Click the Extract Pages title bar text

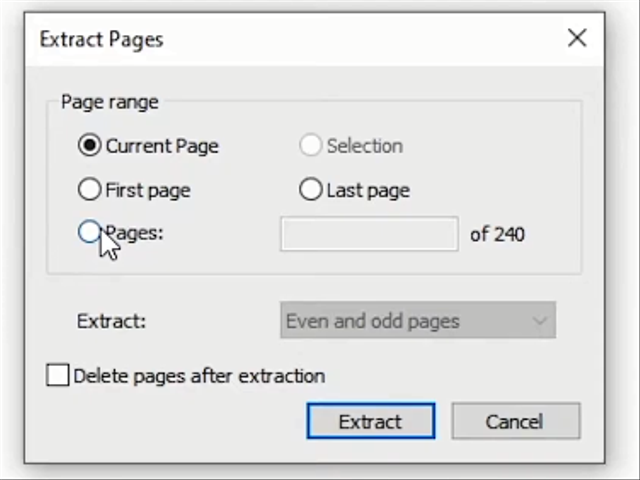tap(101, 39)
